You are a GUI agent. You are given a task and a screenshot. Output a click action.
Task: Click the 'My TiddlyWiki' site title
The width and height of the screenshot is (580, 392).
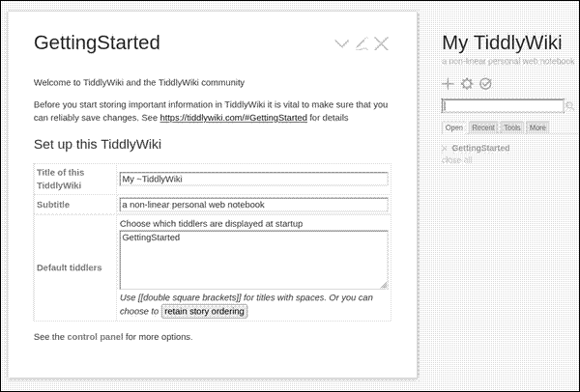tap(502, 42)
